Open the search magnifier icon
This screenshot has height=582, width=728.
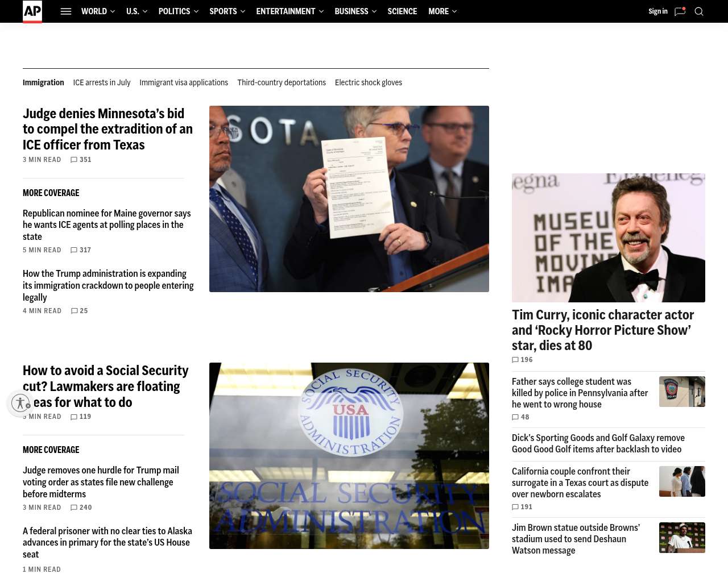[699, 11]
